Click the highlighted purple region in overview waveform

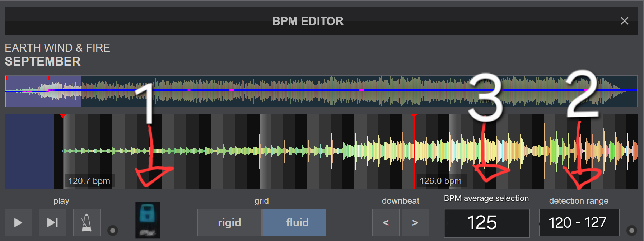pyautogui.click(x=43, y=91)
